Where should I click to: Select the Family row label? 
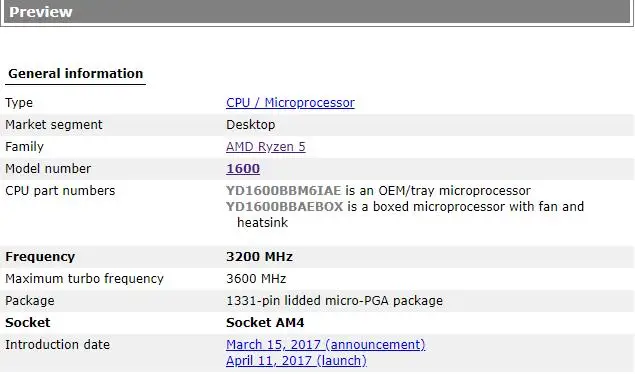pyautogui.click(x=24, y=147)
